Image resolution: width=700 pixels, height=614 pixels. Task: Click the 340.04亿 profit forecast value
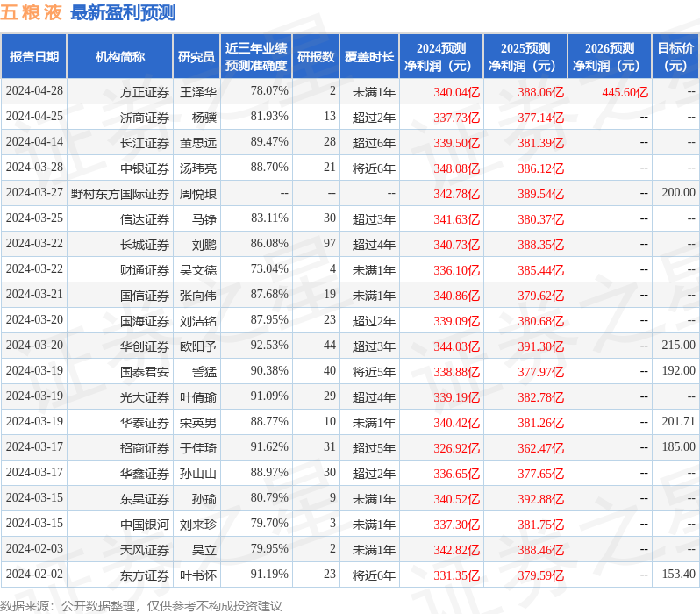[457, 92]
